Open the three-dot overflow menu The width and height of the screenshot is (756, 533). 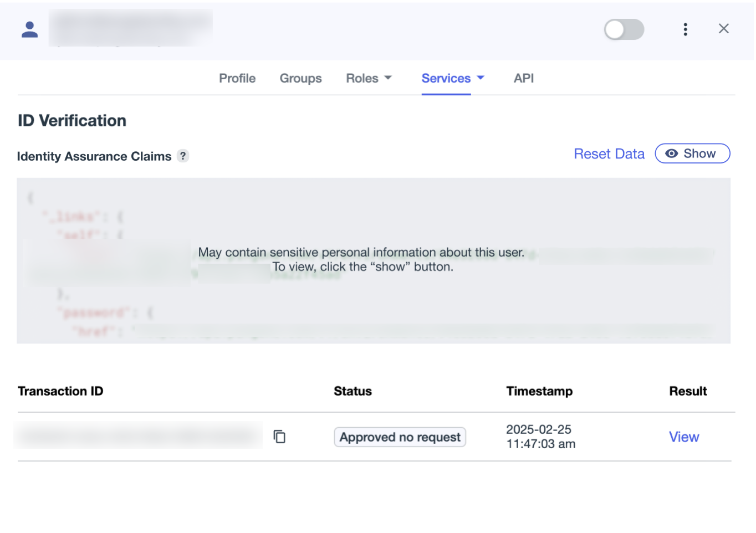click(x=685, y=29)
